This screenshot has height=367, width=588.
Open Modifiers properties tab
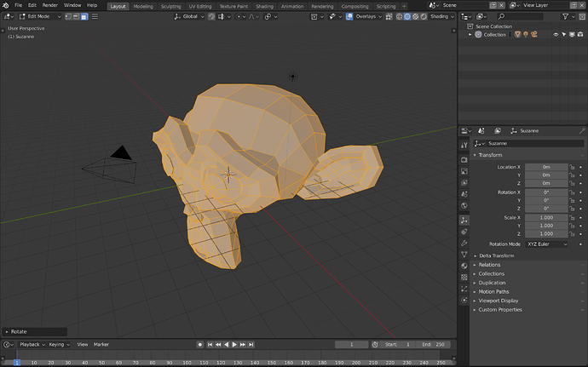(x=464, y=243)
